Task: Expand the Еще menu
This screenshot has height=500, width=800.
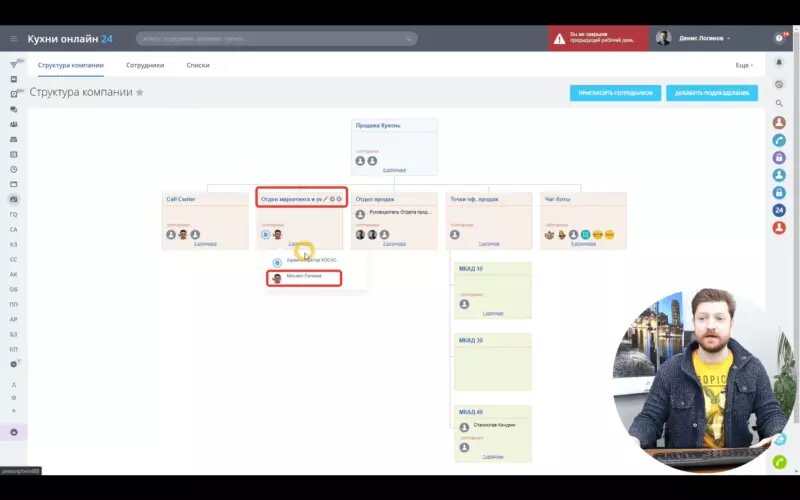Action: point(744,65)
